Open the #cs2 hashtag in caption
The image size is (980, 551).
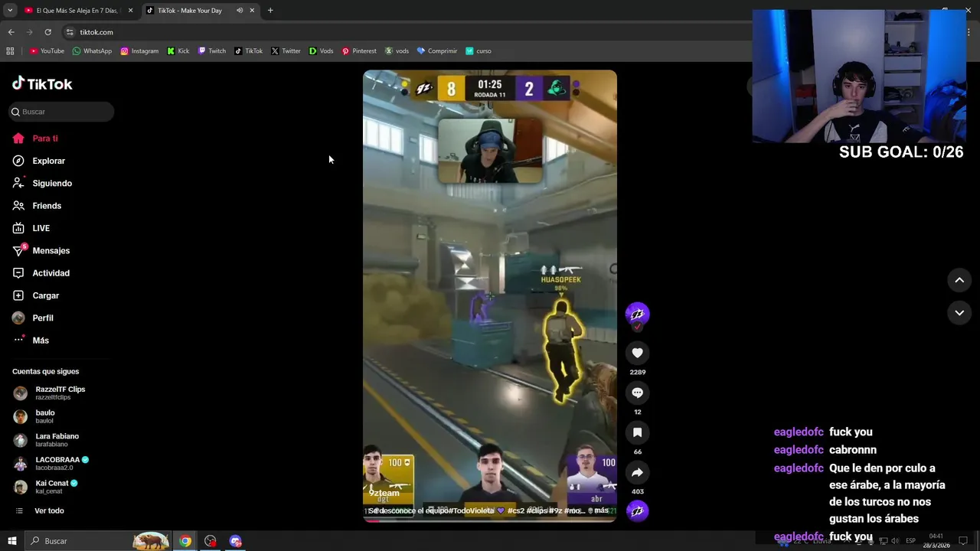516,510
